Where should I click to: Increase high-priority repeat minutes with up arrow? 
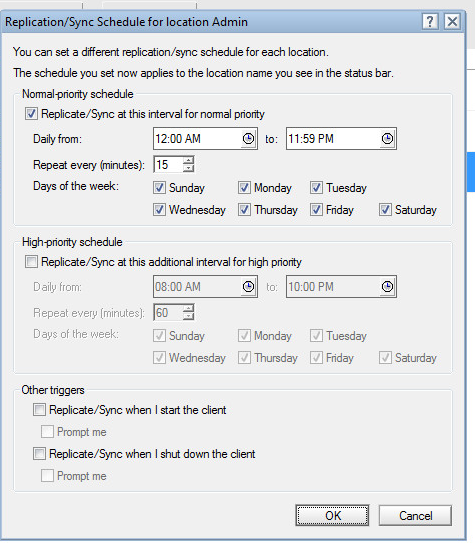pos(188,309)
